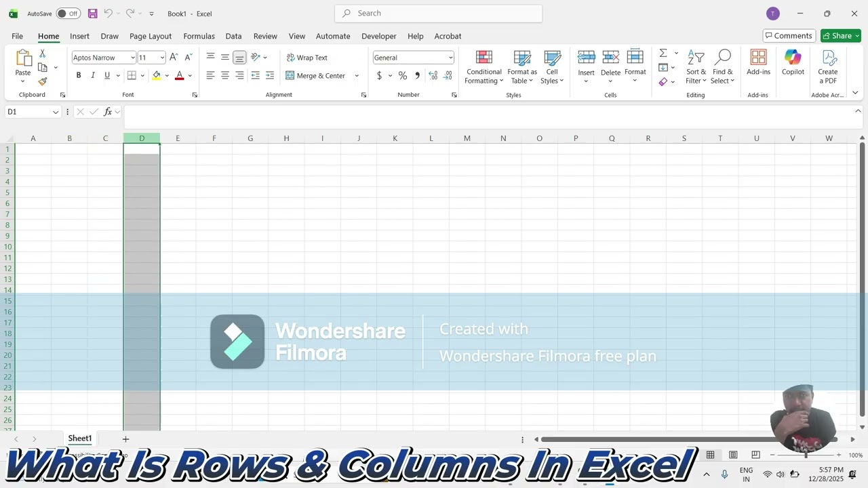Click the top align icon
The width and height of the screenshot is (868, 488).
[211, 57]
